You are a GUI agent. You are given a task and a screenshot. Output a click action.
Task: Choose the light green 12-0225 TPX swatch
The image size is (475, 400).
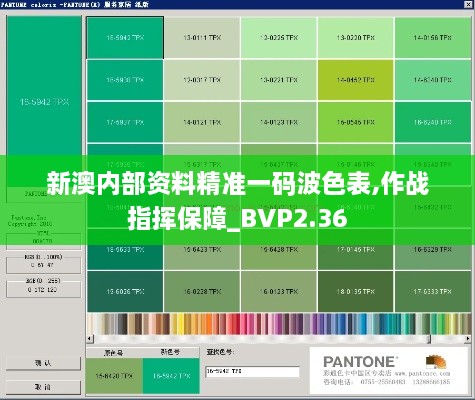pos(279,38)
